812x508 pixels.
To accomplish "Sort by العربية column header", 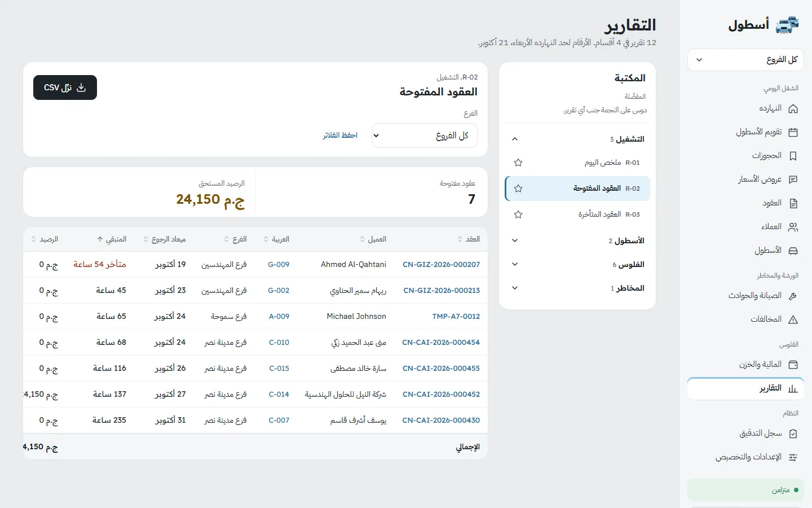I will point(276,239).
